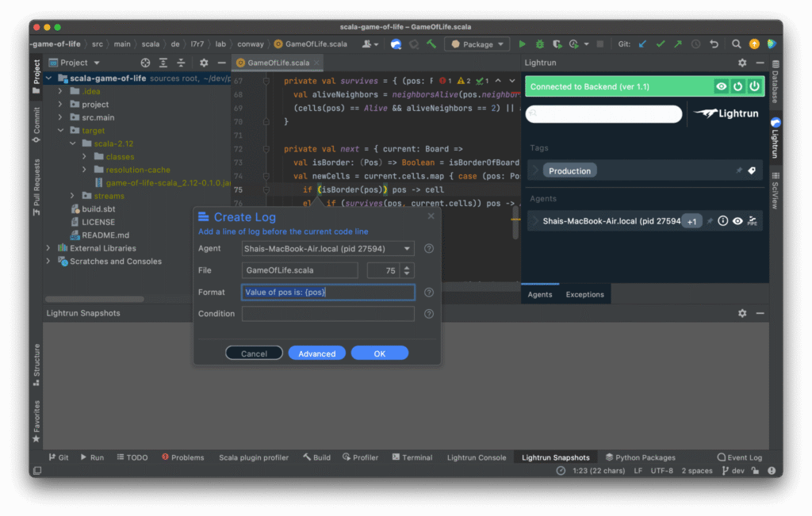
Task: Select the GameOfLife.scala editor tab
Action: coord(278,62)
